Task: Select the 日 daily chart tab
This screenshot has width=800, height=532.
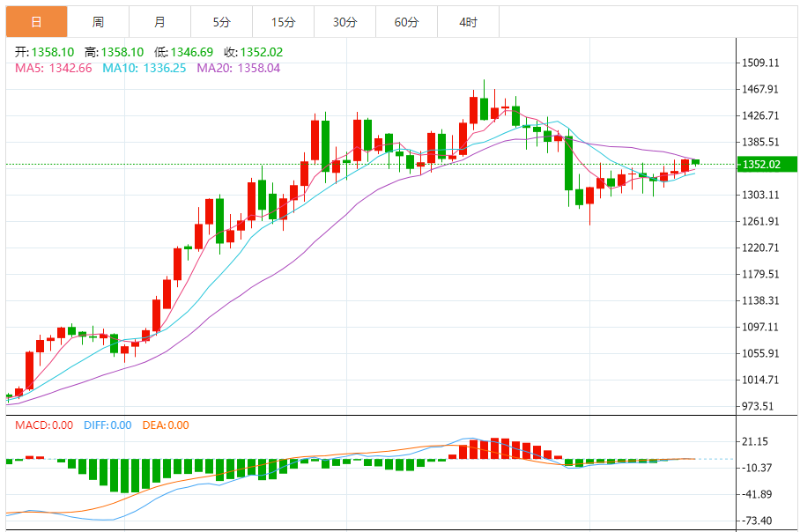Action: [x=36, y=22]
